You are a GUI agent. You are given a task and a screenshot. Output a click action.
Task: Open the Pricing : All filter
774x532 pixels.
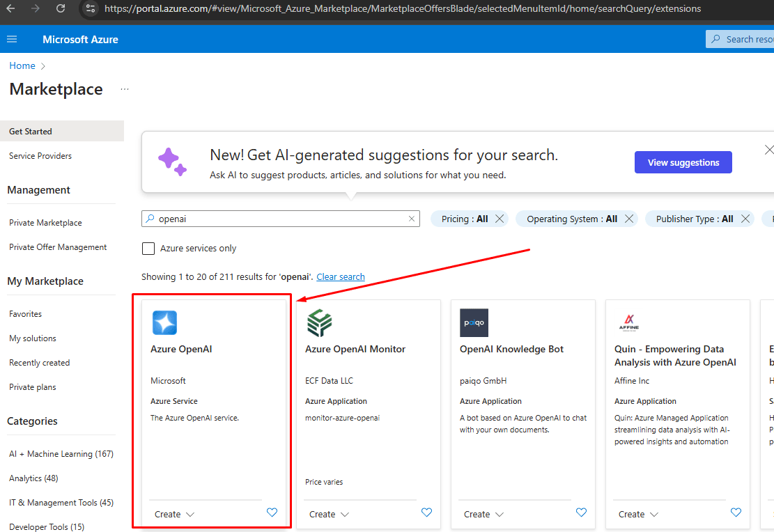point(465,219)
